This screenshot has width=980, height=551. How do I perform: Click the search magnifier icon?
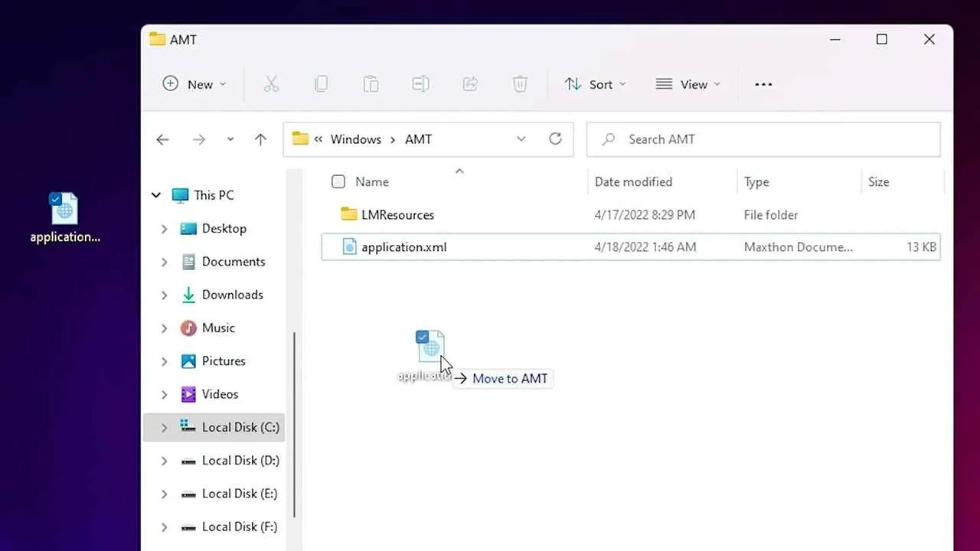point(609,139)
